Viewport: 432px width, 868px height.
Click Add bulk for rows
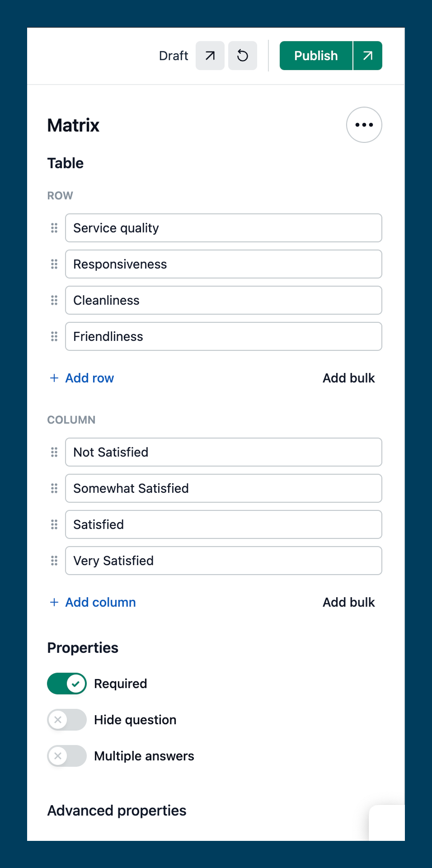coord(348,378)
